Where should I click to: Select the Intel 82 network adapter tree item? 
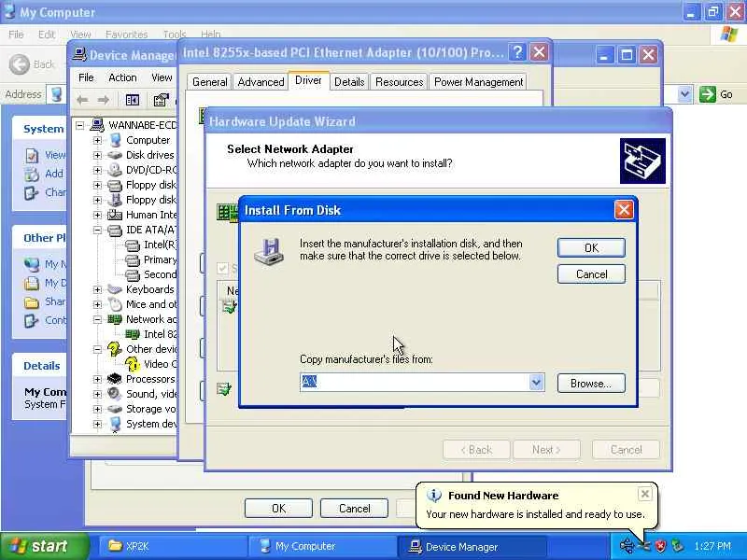160,334
